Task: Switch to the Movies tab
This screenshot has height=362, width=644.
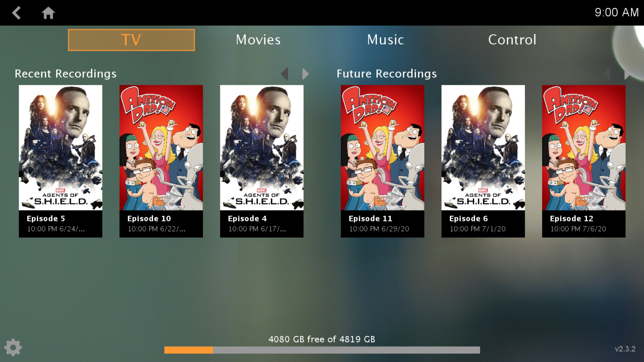Action: coord(258,40)
